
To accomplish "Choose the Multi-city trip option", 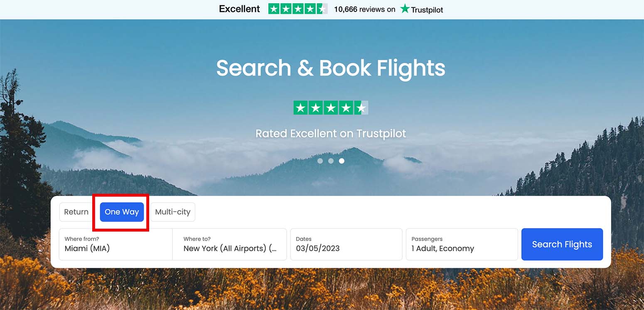I will [x=172, y=212].
